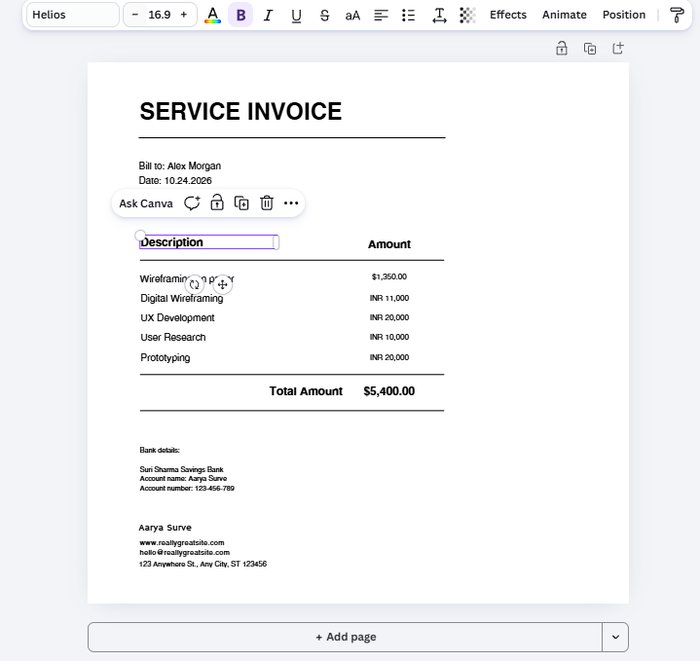700x661 pixels.
Task: Increase font size with plus button
Action: pyautogui.click(x=184, y=15)
